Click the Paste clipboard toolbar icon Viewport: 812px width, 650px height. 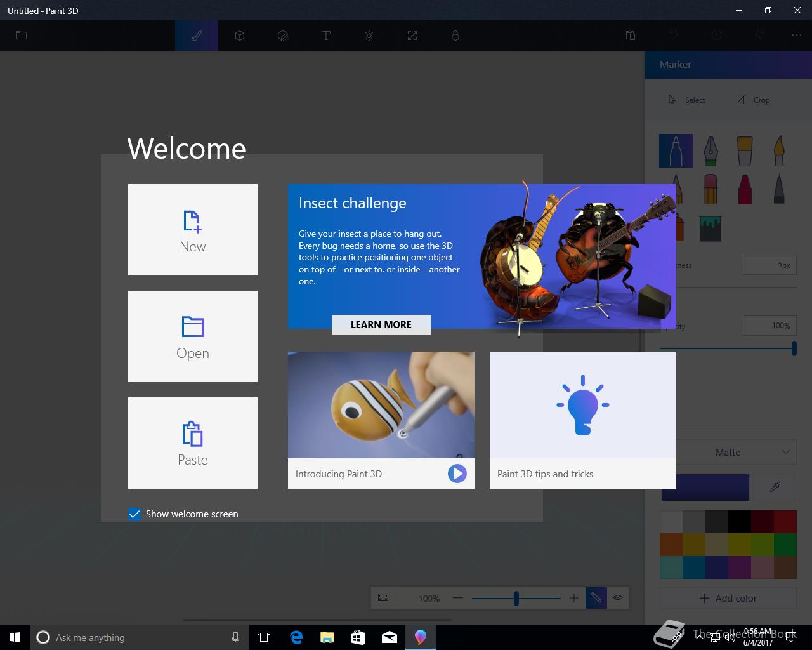(x=631, y=36)
